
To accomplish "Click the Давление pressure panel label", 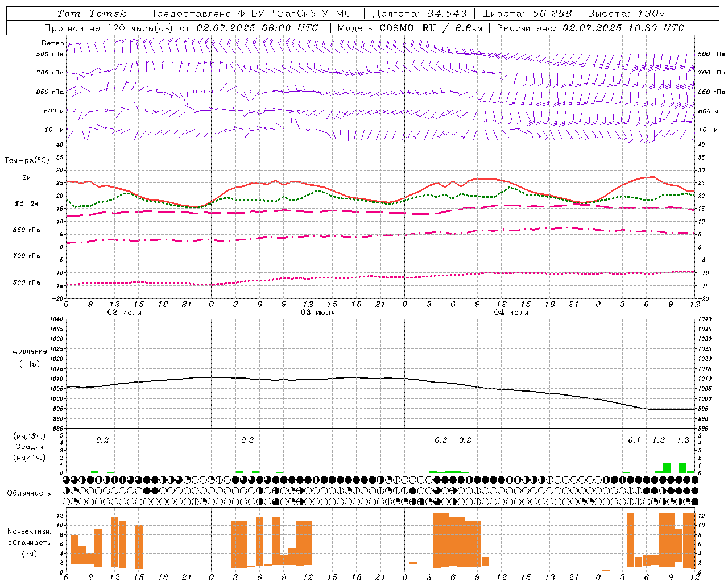I will (30, 351).
